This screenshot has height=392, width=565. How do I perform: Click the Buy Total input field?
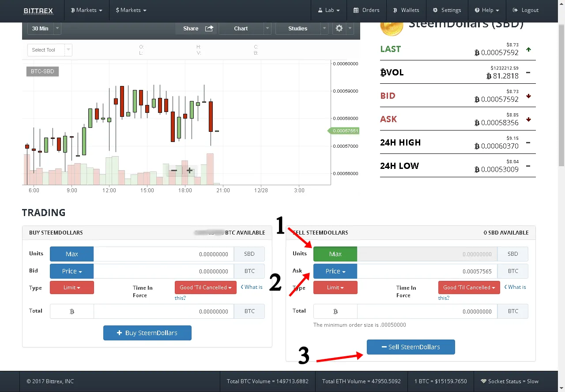pos(164,311)
